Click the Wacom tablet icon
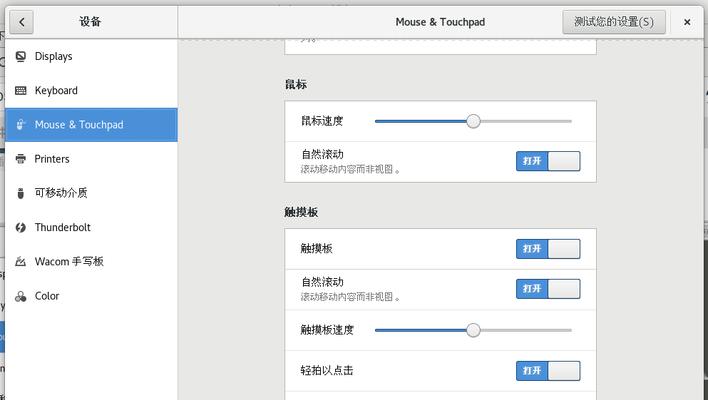The width and height of the screenshot is (708, 400). coord(20,261)
